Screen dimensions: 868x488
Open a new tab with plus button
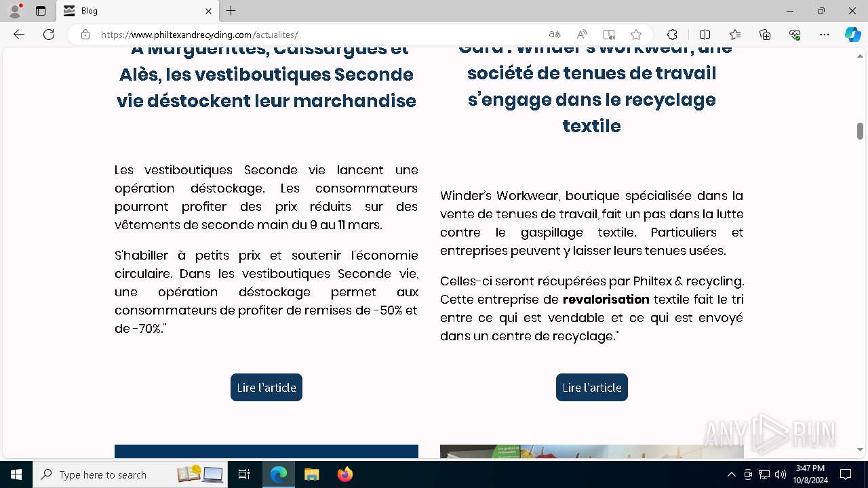[231, 11]
